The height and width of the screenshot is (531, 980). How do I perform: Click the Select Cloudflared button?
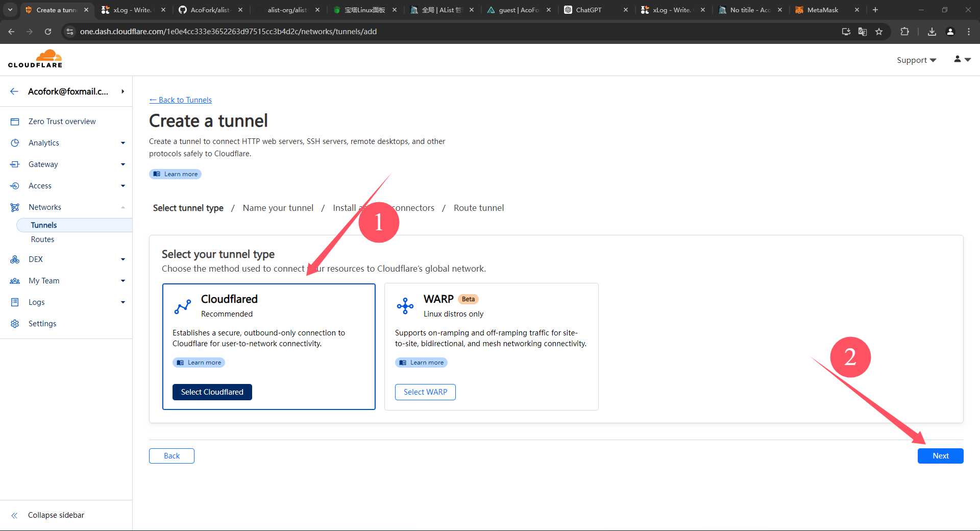pyautogui.click(x=212, y=392)
